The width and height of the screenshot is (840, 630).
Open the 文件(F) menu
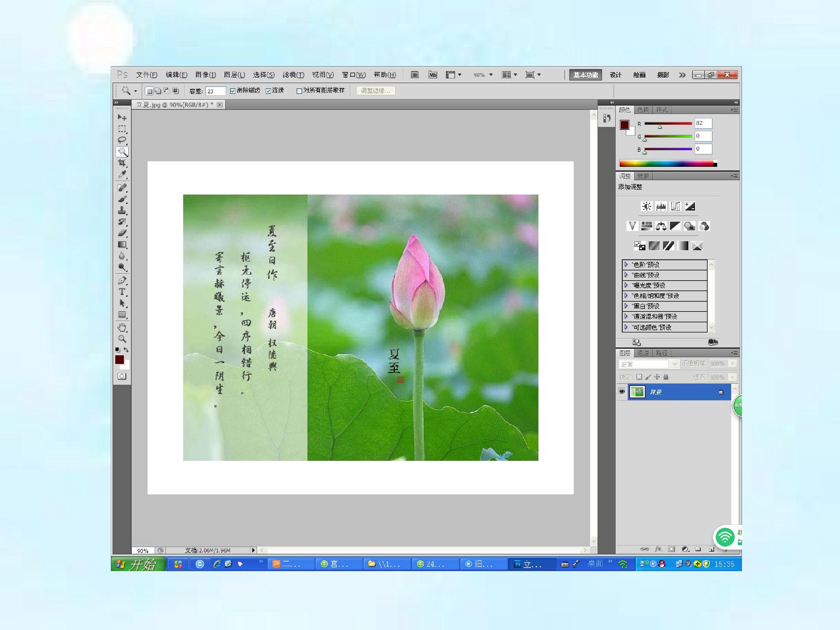(x=147, y=75)
